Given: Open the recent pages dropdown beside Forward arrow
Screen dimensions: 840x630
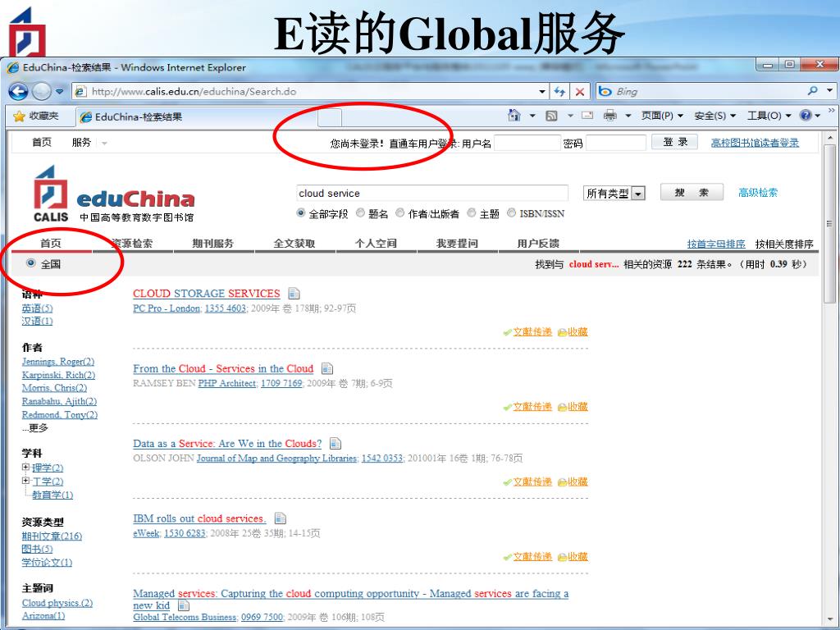Looking at the screenshot, I should click(59, 92).
